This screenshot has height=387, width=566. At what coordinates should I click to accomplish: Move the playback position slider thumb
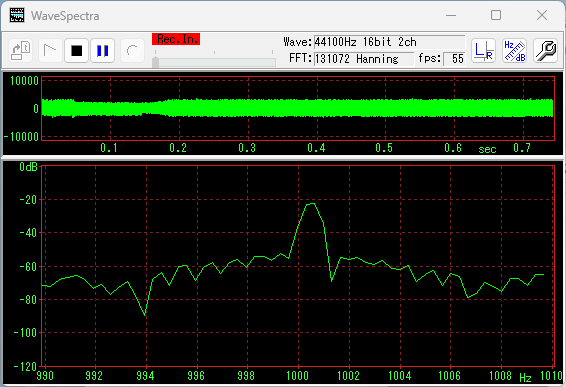click(156, 62)
